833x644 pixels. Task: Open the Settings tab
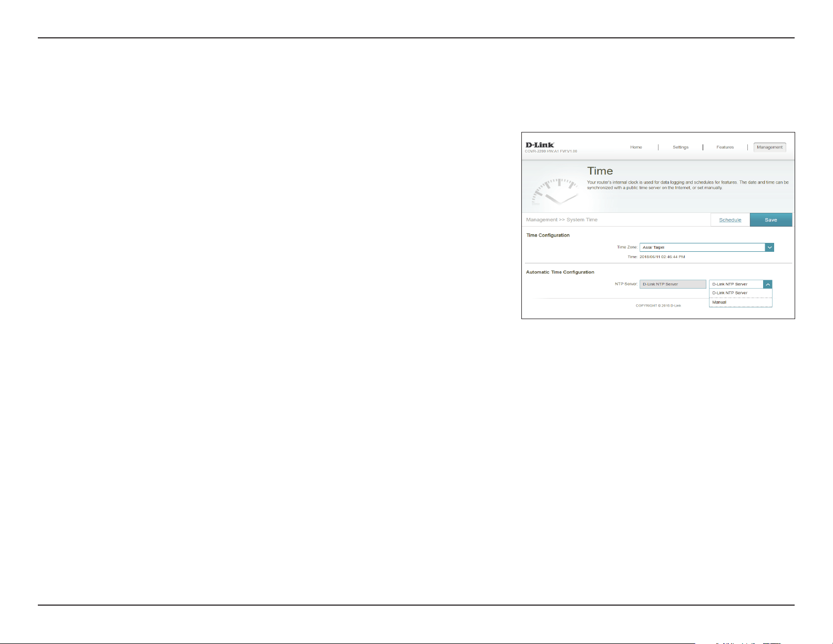click(681, 147)
